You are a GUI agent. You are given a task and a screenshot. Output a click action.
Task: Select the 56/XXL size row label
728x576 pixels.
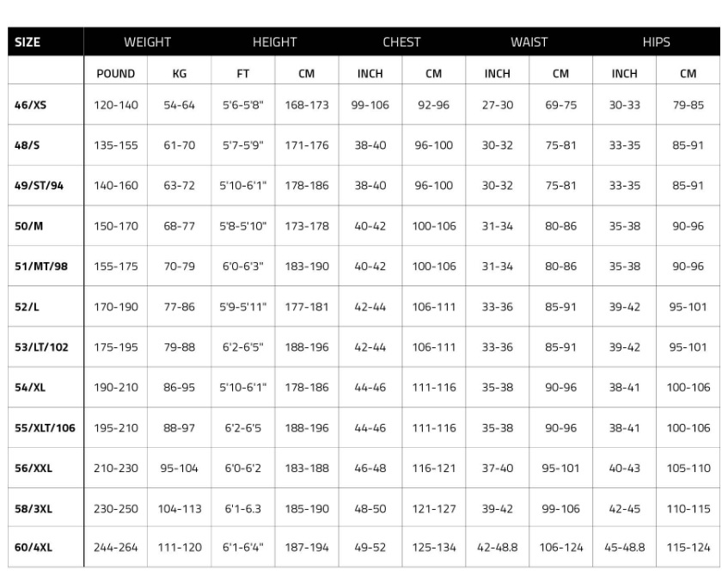click(33, 469)
